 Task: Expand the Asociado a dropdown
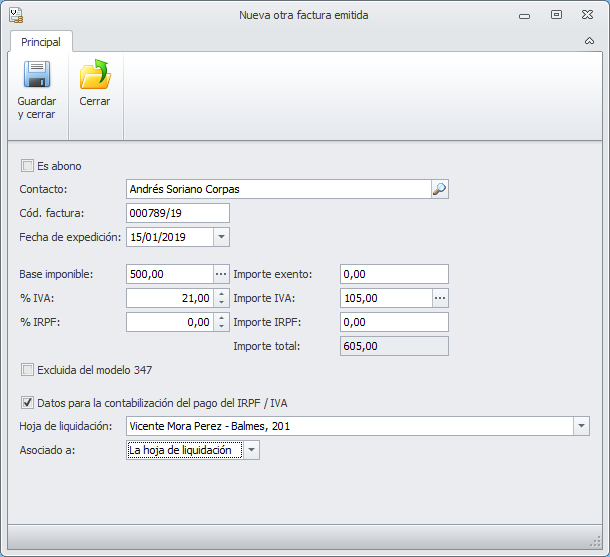[251, 451]
